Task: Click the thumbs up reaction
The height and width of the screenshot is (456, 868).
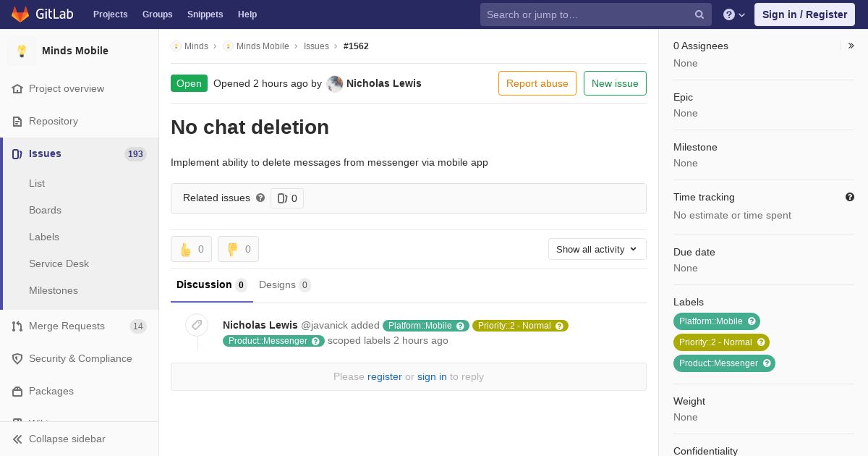Action: coord(192,249)
